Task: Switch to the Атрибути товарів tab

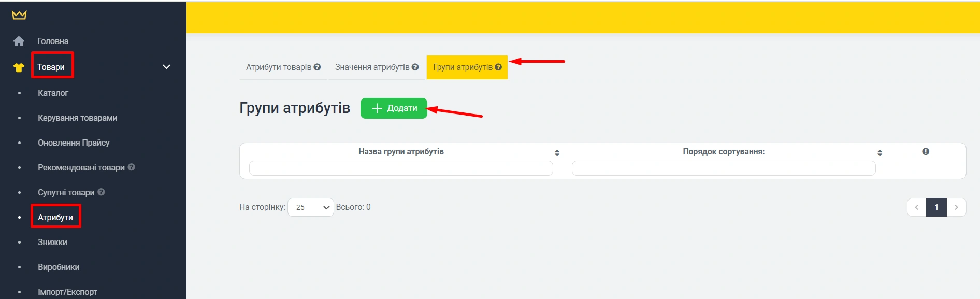Action: pos(279,67)
